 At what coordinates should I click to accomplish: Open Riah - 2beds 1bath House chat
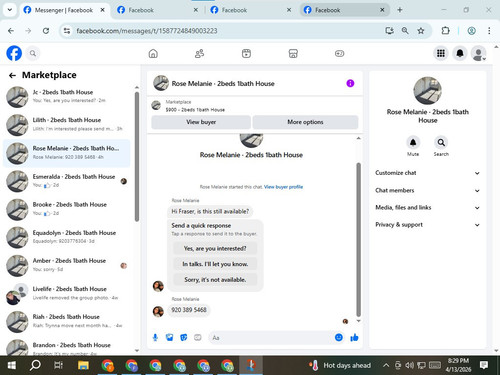coord(67,322)
